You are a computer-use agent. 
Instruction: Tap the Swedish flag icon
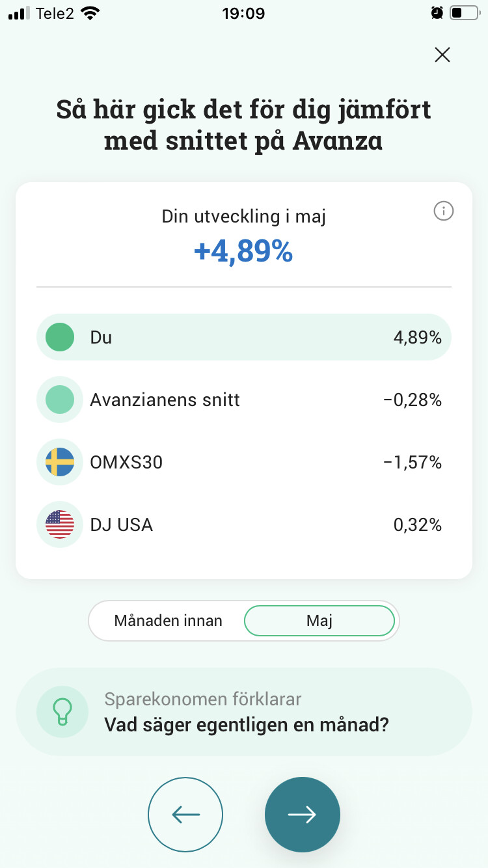(x=60, y=462)
